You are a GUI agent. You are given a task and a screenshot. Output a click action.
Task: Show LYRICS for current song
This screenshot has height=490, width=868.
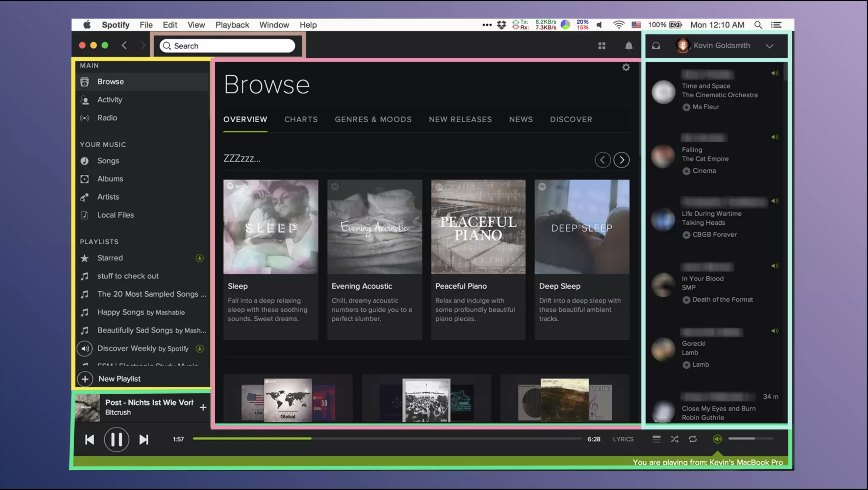623,439
